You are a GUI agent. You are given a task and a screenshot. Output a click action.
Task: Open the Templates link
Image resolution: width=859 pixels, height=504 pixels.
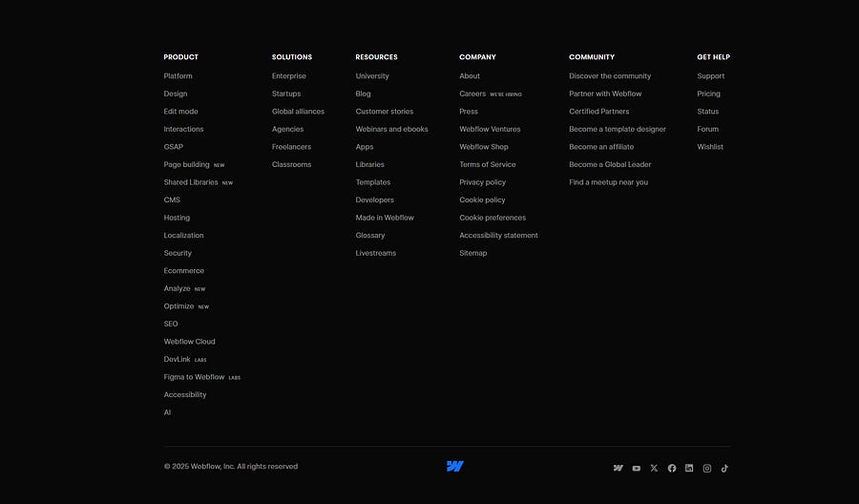point(373,182)
